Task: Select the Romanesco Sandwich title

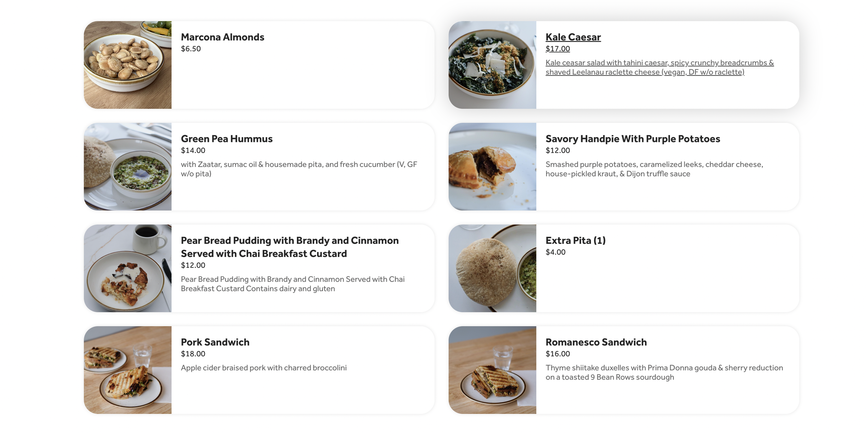Action: click(596, 342)
